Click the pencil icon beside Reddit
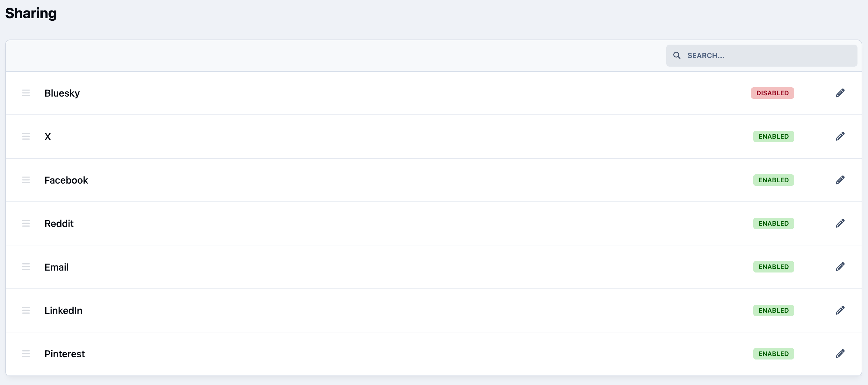This screenshot has width=868, height=385. point(840,223)
